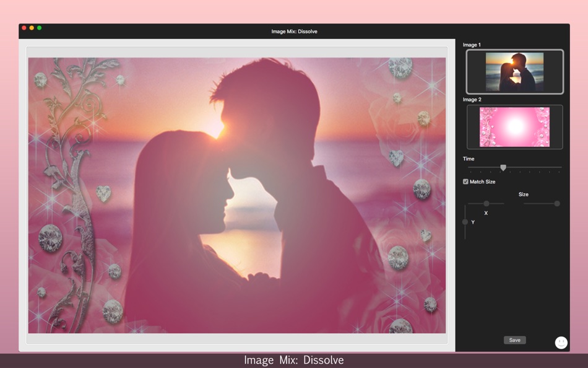
Task: Click the smiley face icon
Action: [561, 343]
